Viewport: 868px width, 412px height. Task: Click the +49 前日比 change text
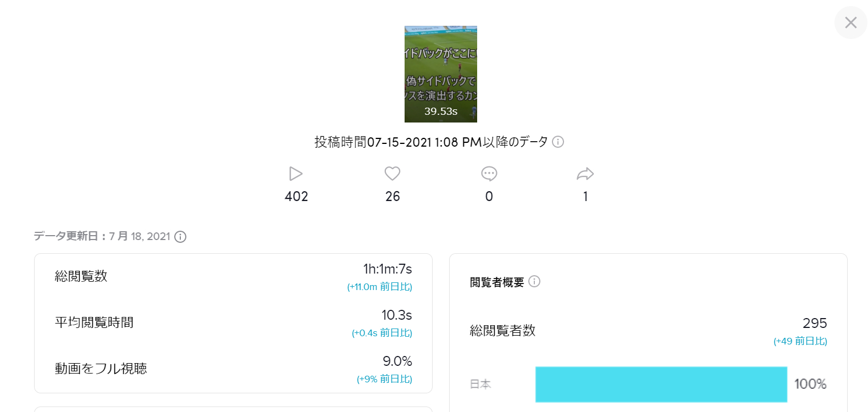point(800,341)
